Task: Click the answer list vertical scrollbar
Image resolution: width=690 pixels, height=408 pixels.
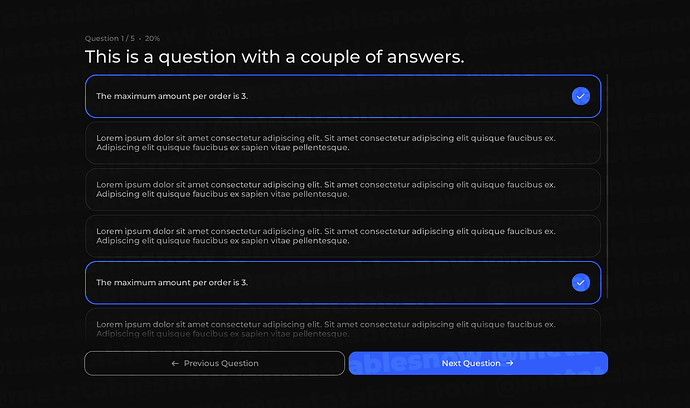Action: (607, 186)
